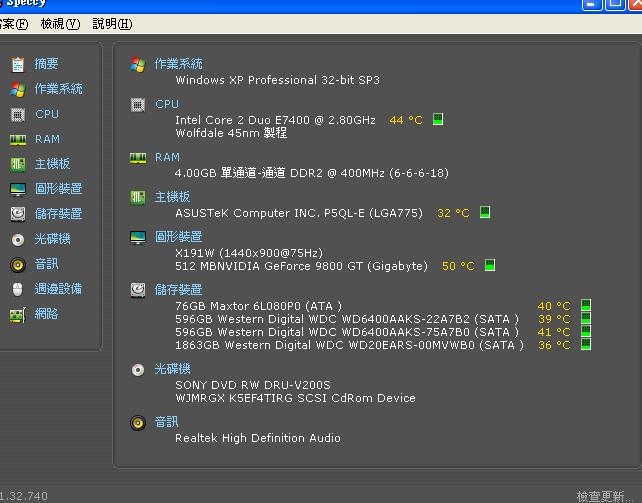Screen dimensions: 642x503
Task: Click the hard drive icon in summary panel
Action: pyautogui.click(x=138, y=290)
